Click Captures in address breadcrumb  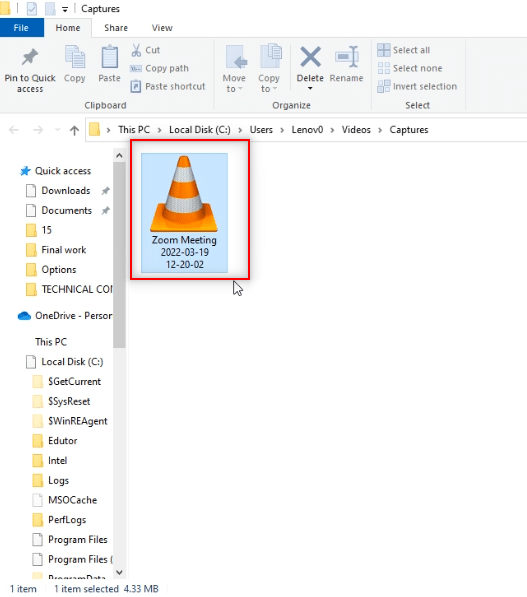coord(409,130)
